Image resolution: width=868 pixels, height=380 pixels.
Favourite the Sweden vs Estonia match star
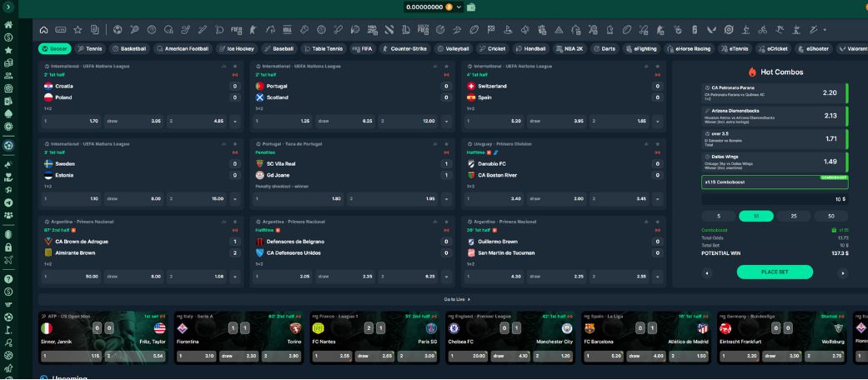click(x=234, y=144)
